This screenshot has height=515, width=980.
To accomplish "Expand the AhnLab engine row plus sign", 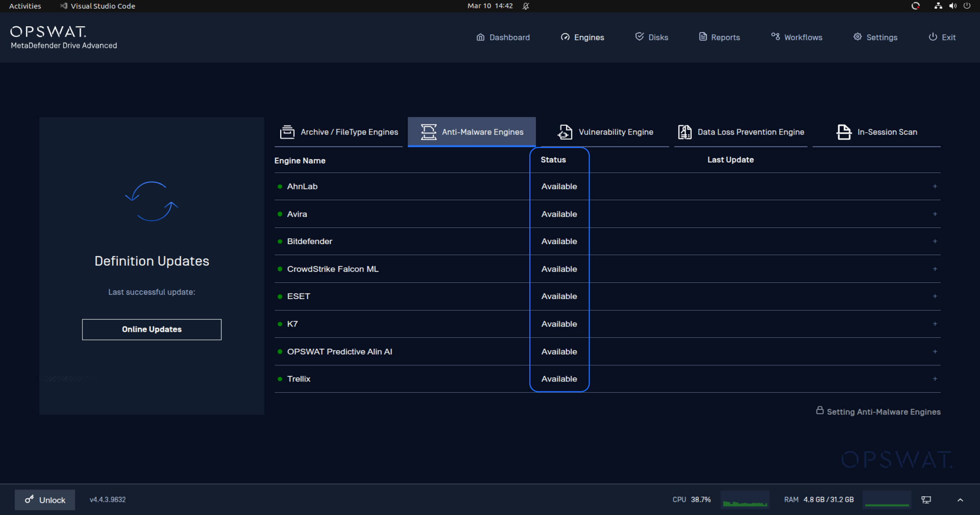I will (x=935, y=186).
